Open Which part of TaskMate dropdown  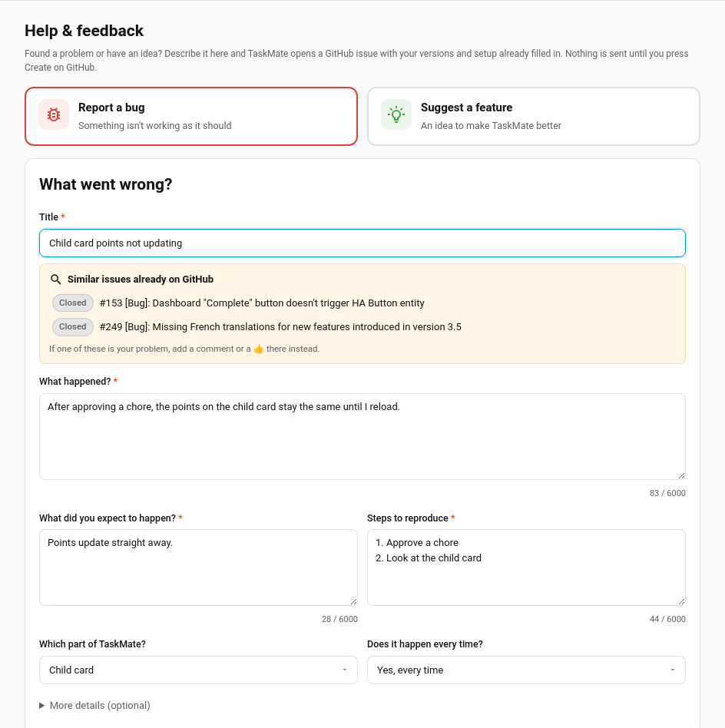(x=198, y=670)
